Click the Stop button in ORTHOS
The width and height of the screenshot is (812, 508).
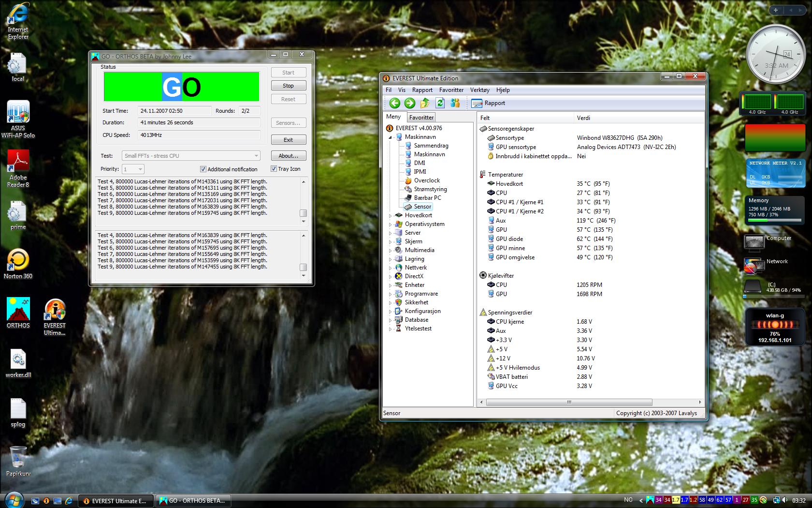288,86
